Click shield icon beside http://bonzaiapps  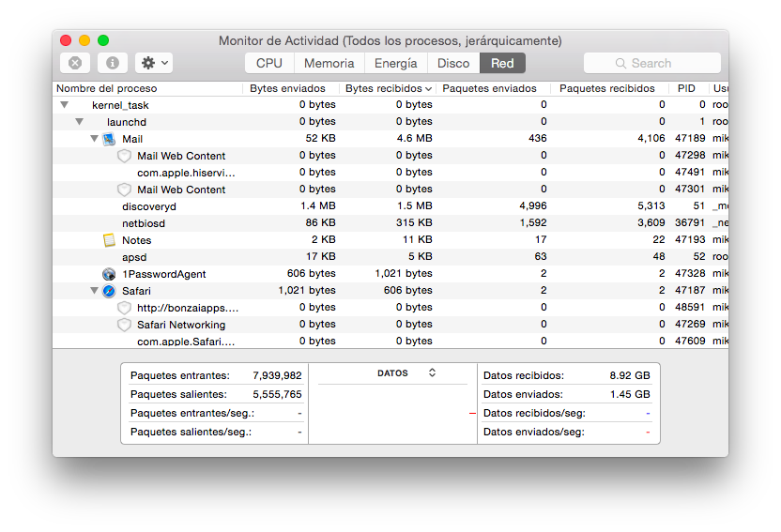click(124, 308)
